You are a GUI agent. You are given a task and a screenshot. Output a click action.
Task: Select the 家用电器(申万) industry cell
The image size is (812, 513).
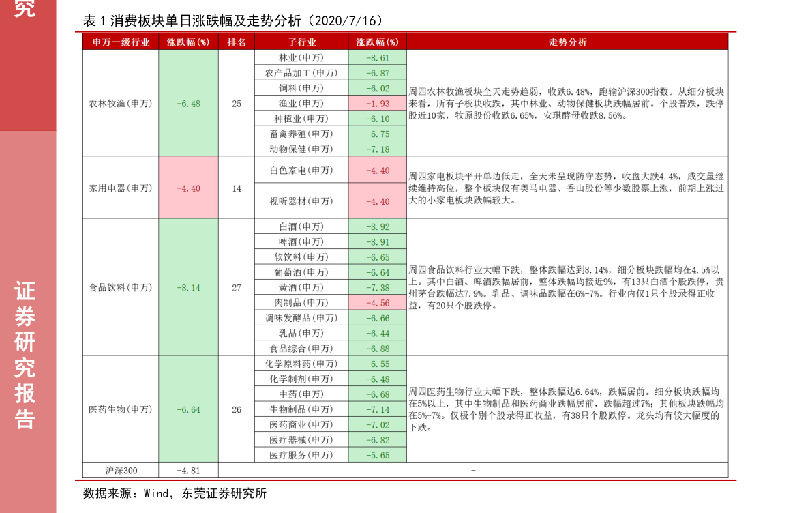(x=121, y=188)
